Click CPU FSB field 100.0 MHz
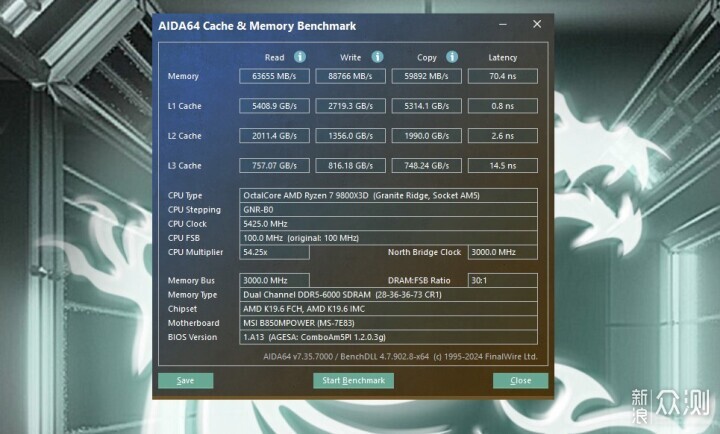Screen dimensions: 720x434 [388, 238]
